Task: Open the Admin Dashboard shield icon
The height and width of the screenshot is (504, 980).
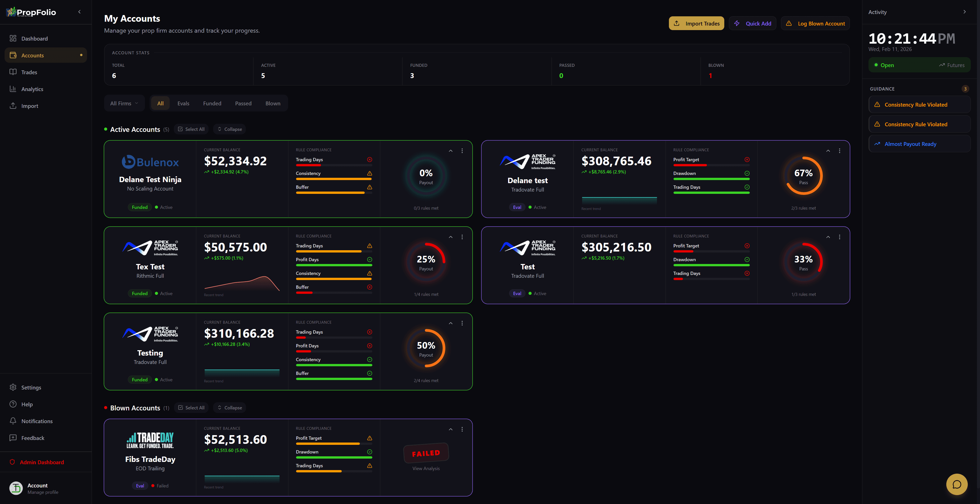Action: [12, 462]
